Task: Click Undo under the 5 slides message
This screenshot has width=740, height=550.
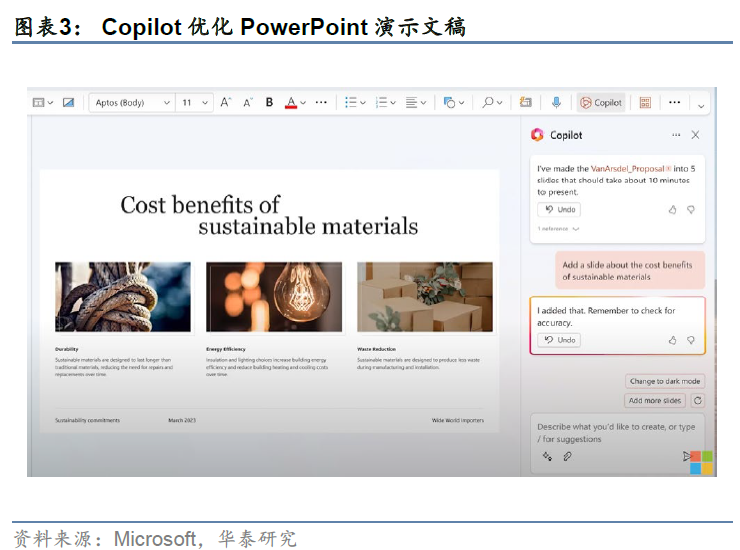Action: (559, 210)
